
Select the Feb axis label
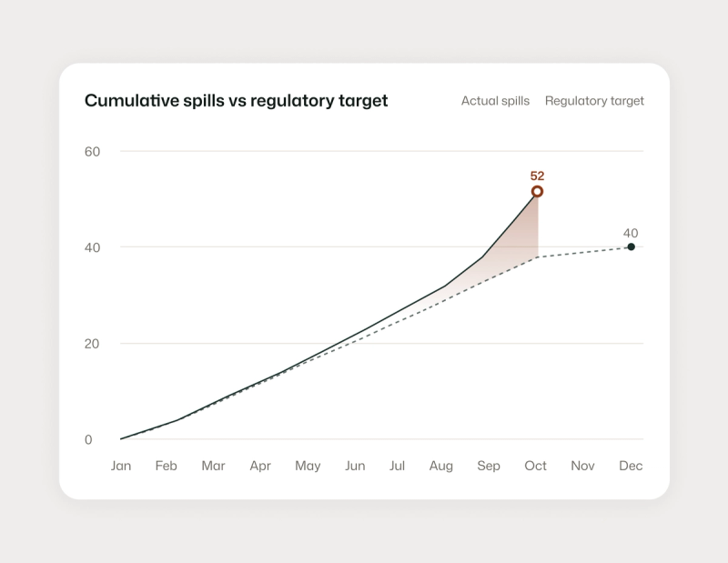pos(167,466)
